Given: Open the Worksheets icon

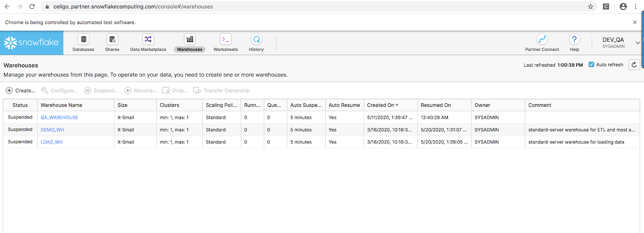Looking at the screenshot, I should pos(225,39).
